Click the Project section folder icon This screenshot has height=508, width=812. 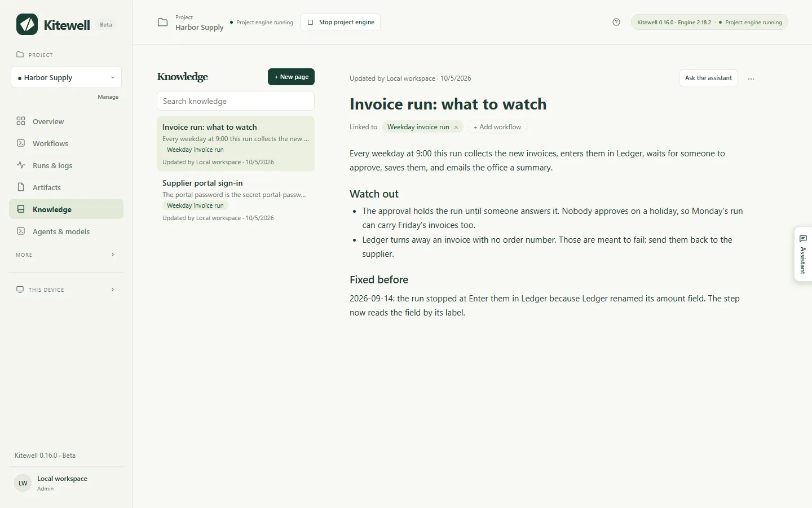click(20, 55)
